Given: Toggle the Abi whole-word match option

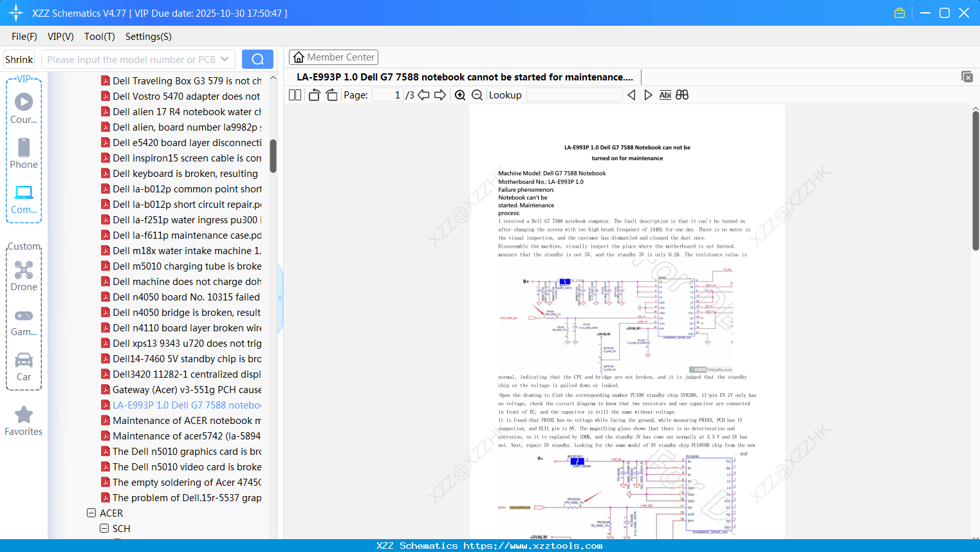Looking at the screenshot, I should tap(665, 95).
